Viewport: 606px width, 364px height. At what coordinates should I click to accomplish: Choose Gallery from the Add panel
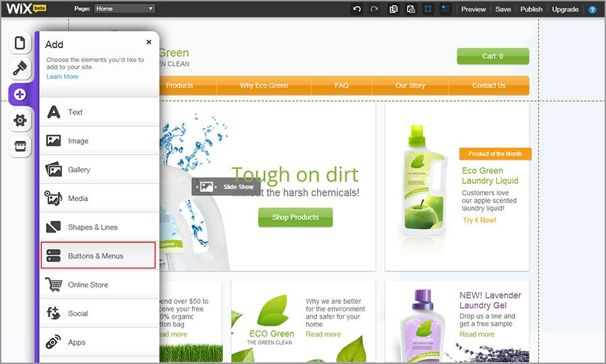click(98, 170)
